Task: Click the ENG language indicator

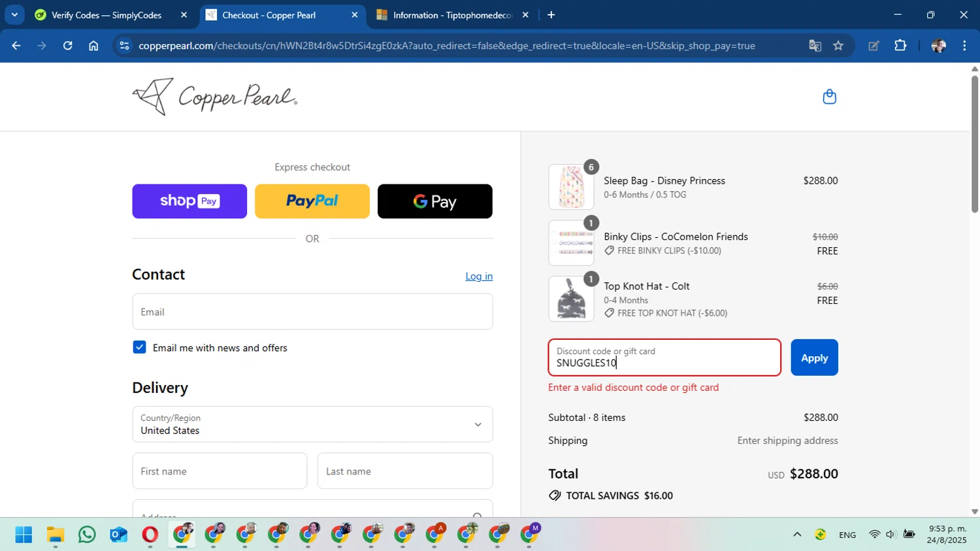Action: [x=847, y=535]
